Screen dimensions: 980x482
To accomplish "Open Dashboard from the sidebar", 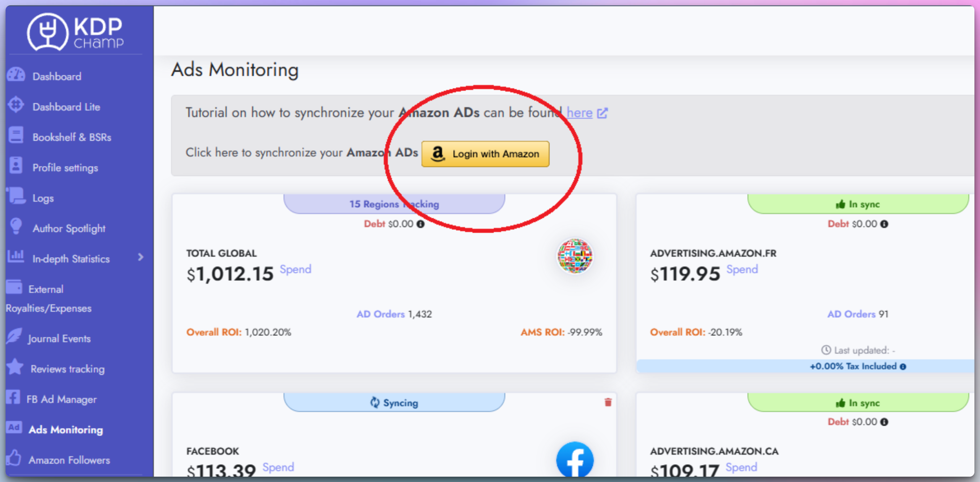I will coord(57,76).
